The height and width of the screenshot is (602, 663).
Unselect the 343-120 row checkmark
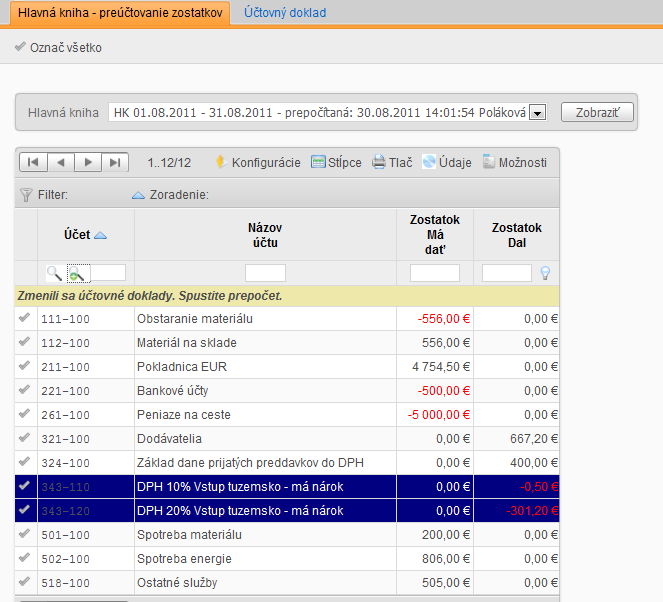click(x=25, y=510)
